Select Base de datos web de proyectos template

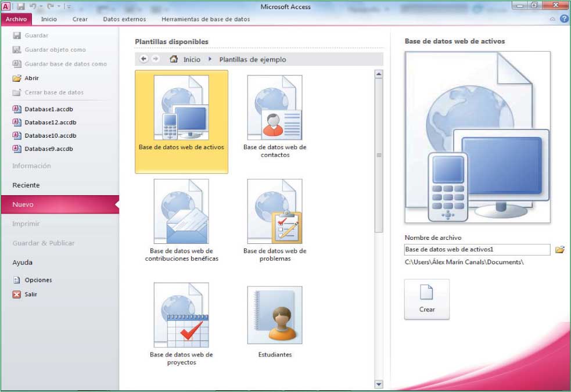tap(181, 324)
